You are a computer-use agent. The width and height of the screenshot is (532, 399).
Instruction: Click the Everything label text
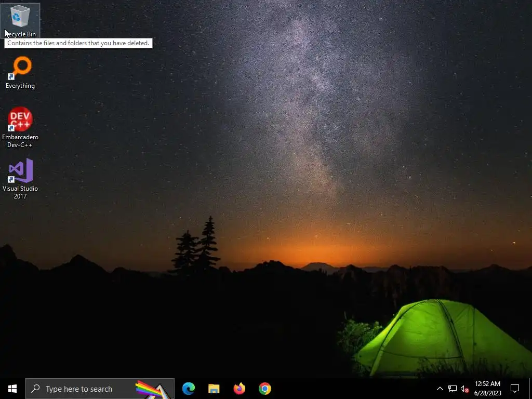pyautogui.click(x=20, y=86)
